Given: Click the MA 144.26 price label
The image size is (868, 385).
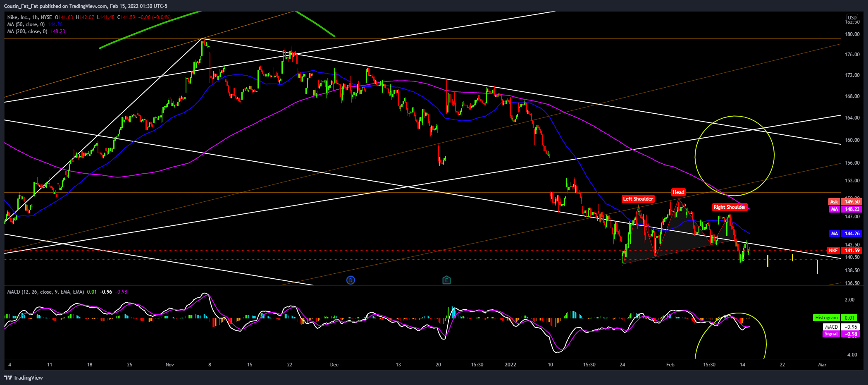Looking at the screenshot, I should pyautogui.click(x=845, y=234).
